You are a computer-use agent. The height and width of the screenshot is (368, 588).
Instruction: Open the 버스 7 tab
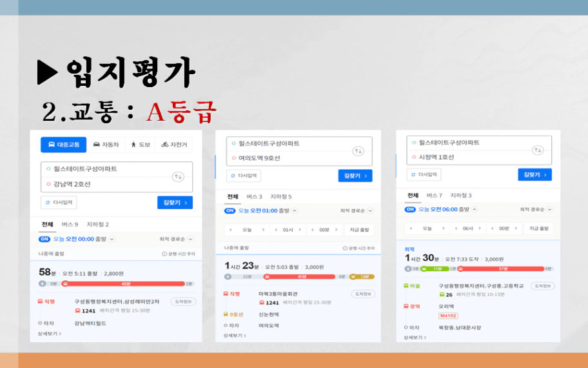[435, 196]
